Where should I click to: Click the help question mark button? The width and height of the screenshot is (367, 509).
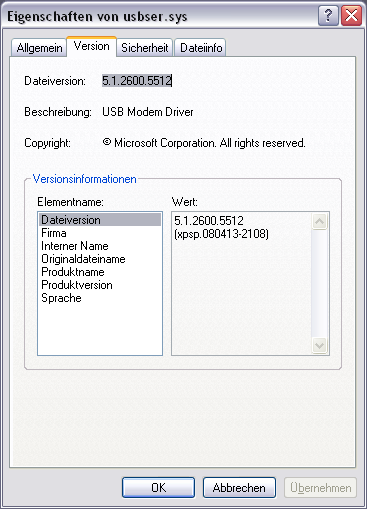tap(328, 15)
